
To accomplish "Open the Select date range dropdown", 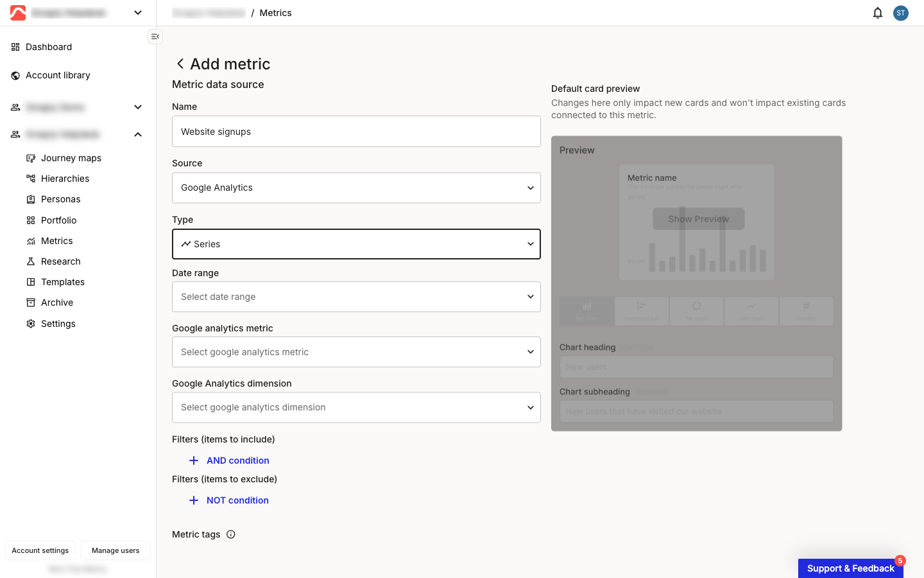I will (x=356, y=297).
